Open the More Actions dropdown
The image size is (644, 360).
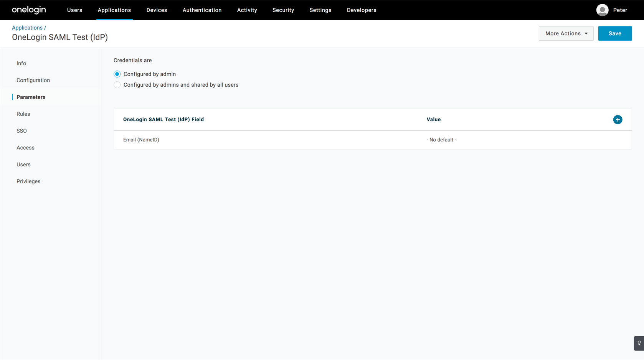566,33
